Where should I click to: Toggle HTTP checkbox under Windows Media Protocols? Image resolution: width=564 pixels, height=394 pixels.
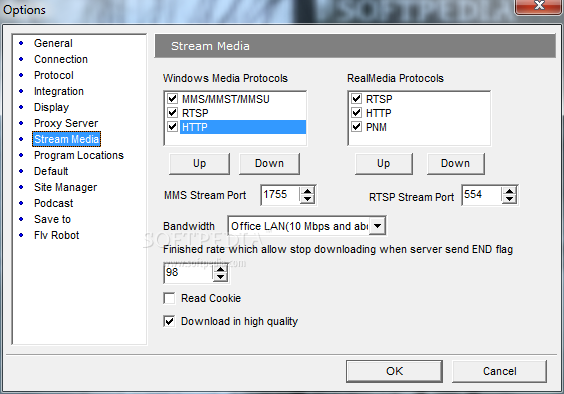173,127
